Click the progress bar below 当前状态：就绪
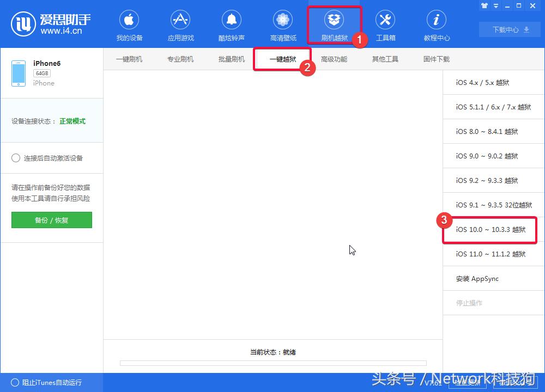The width and height of the screenshot is (545, 392). click(272, 363)
